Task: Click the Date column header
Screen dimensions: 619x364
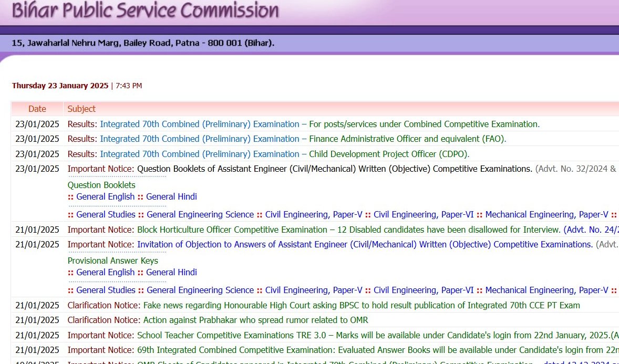Action: click(37, 109)
